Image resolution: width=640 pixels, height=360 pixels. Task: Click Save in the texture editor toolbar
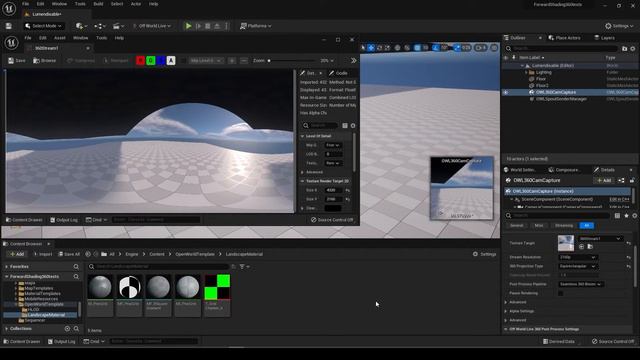[x=17, y=60]
